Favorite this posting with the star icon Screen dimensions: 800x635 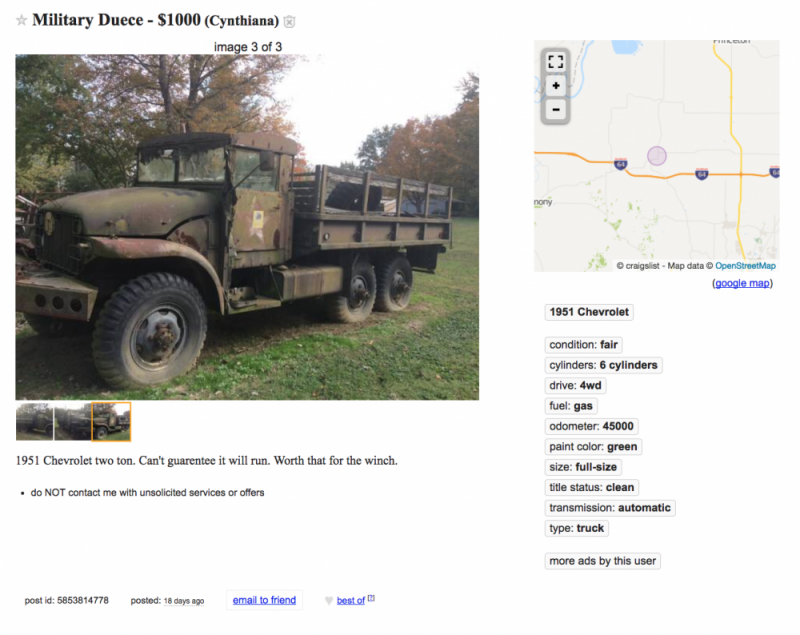coord(21,20)
